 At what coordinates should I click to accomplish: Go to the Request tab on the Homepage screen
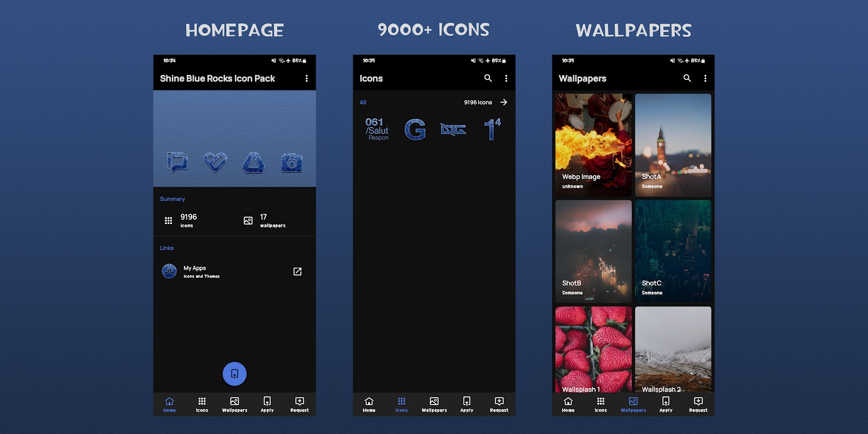point(299,405)
